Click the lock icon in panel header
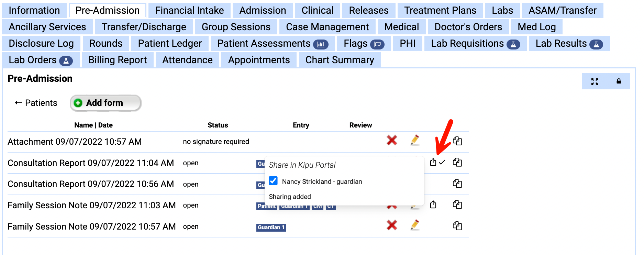 (x=619, y=81)
